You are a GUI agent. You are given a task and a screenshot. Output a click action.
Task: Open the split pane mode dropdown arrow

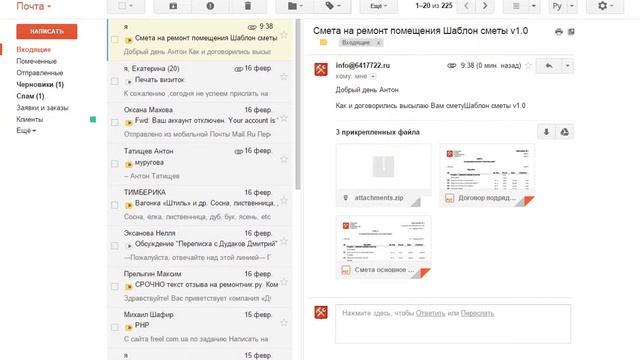click(x=533, y=6)
